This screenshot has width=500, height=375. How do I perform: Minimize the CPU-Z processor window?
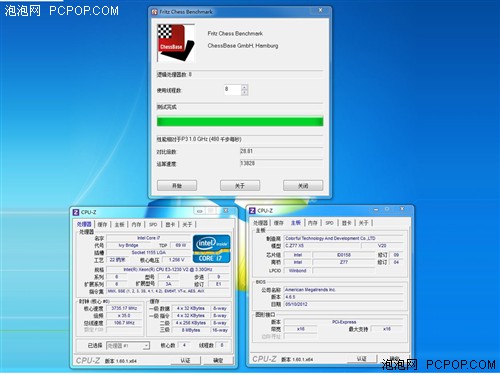point(199,211)
